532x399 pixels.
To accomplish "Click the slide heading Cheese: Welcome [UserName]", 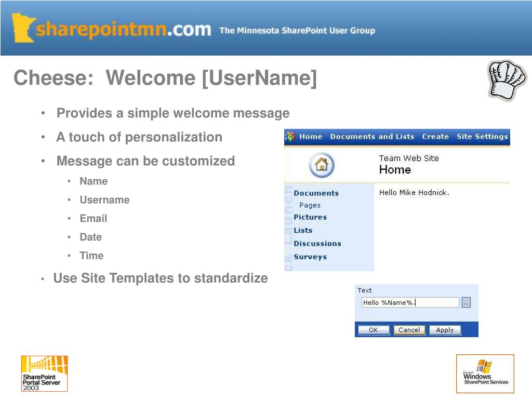I will click(165, 78).
